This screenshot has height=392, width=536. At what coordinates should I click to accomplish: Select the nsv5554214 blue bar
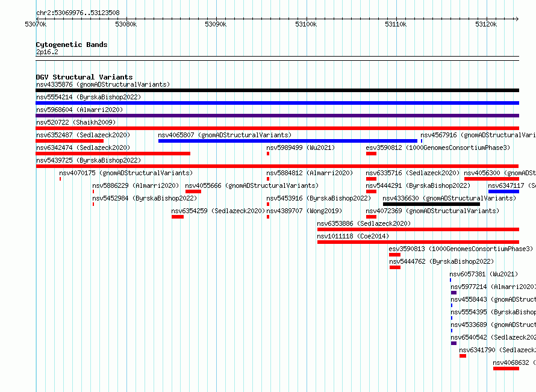pyautogui.click(x=277, y=103)
